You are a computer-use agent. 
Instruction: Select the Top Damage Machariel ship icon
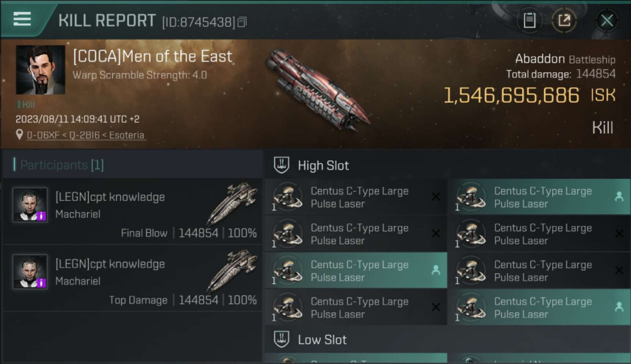(x=232, y=270)
